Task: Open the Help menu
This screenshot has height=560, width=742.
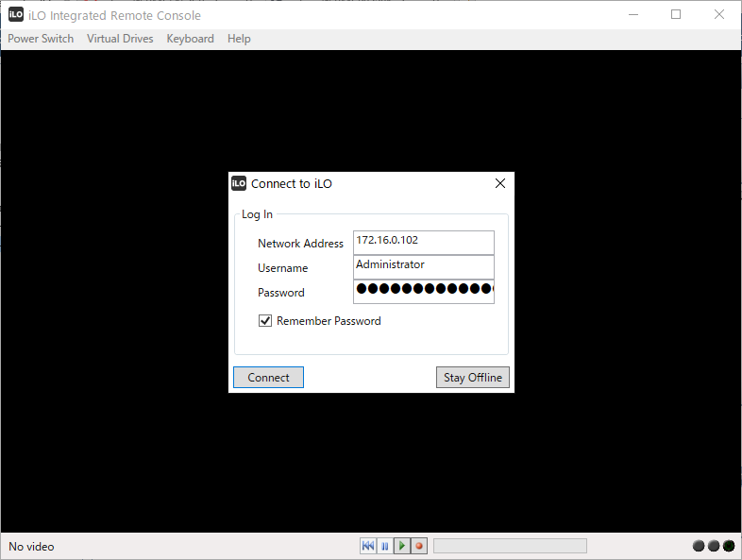Action: [239, 39]
